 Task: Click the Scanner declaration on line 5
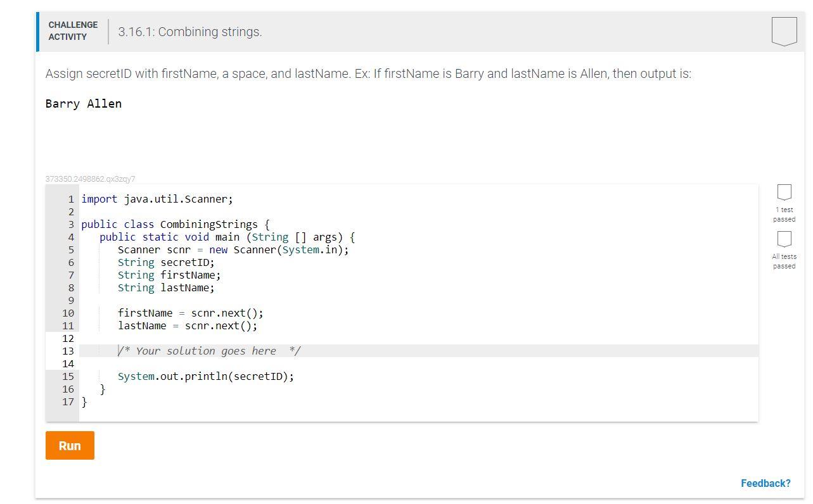[233, 249]
